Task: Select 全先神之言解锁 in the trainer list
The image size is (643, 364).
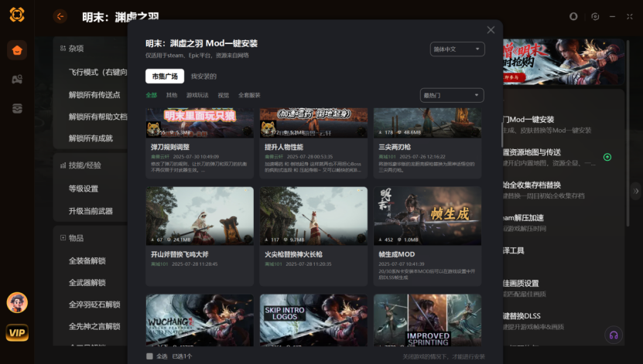Action: click(94, 326)
